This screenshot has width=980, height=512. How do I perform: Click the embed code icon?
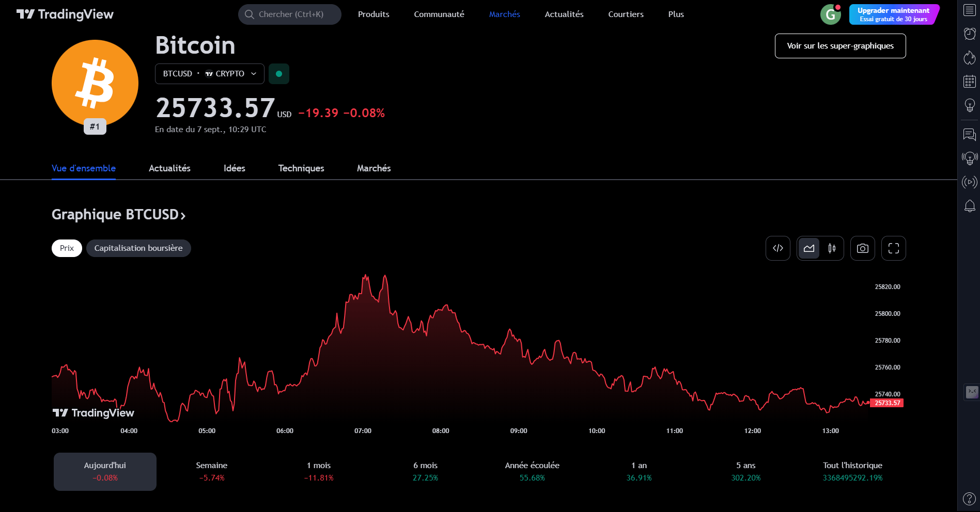[777, 248]
